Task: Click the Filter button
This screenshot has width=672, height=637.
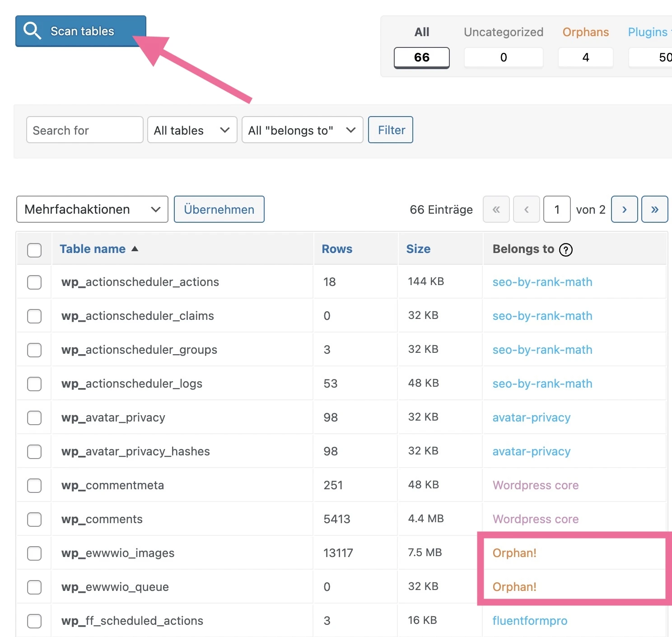Action: coord(391,130)
